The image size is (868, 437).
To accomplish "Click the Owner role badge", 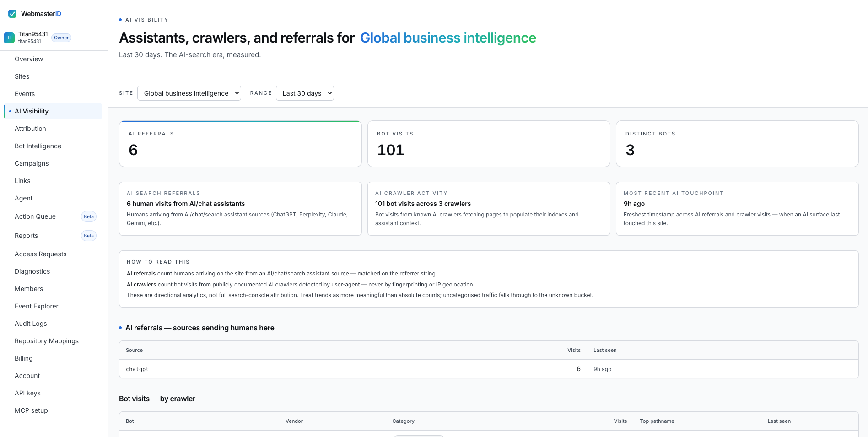I will coord(61,38).
